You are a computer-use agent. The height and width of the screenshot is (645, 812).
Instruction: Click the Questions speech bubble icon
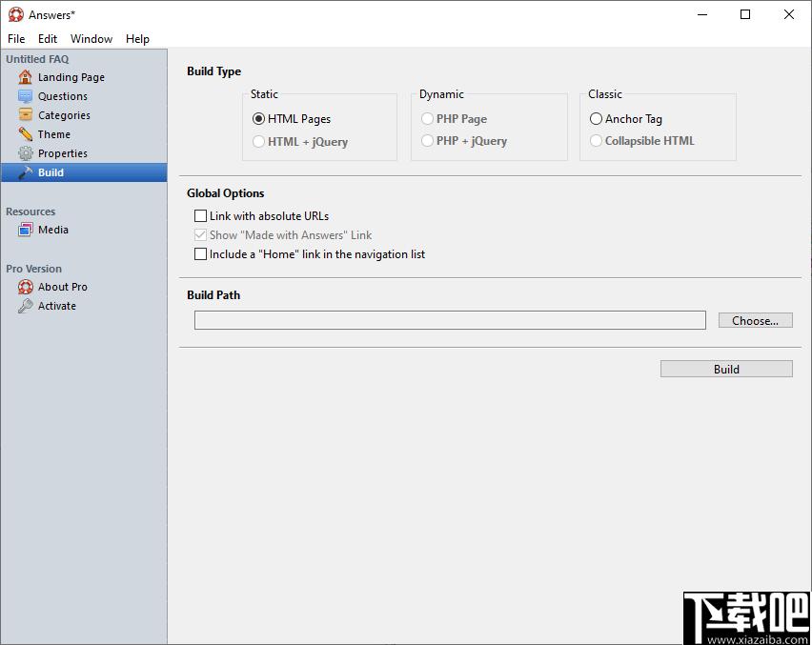pos(25,96)
